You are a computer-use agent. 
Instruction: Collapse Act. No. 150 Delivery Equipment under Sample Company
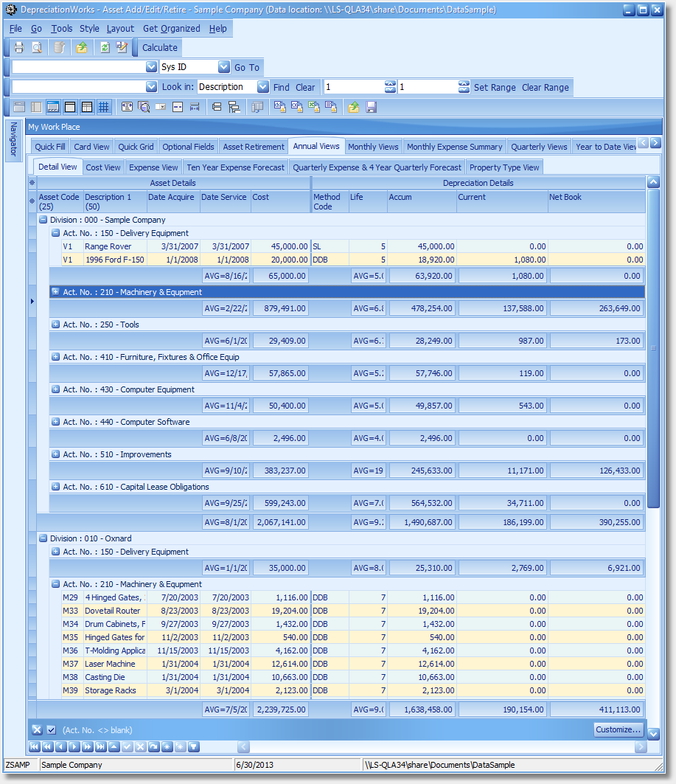pos(55,233)
